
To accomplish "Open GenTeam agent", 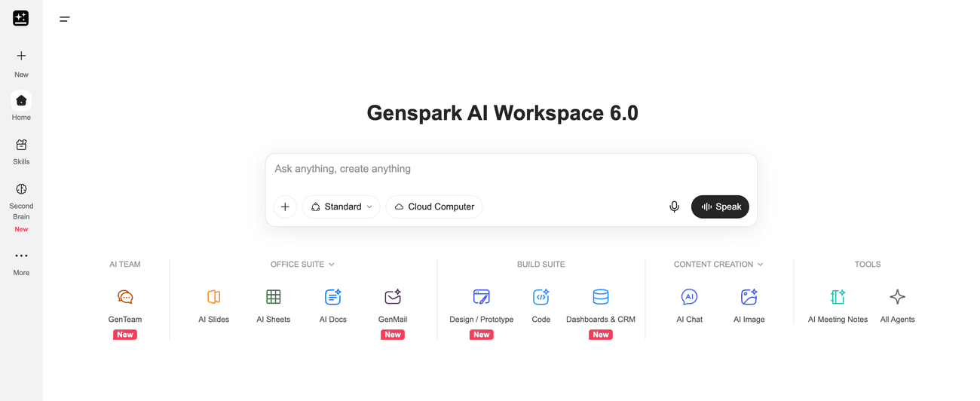I will point(125,305).
